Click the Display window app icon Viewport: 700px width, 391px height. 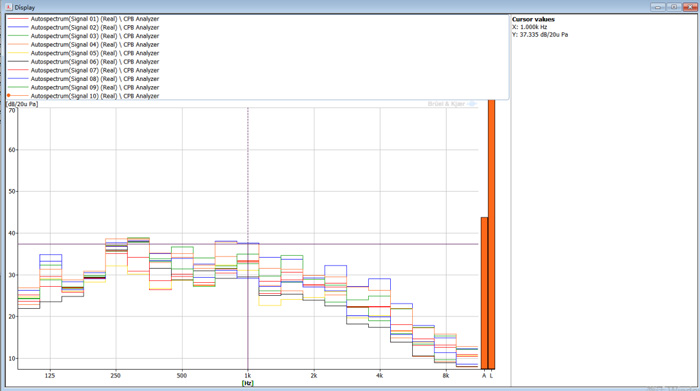tap(8, 7)
